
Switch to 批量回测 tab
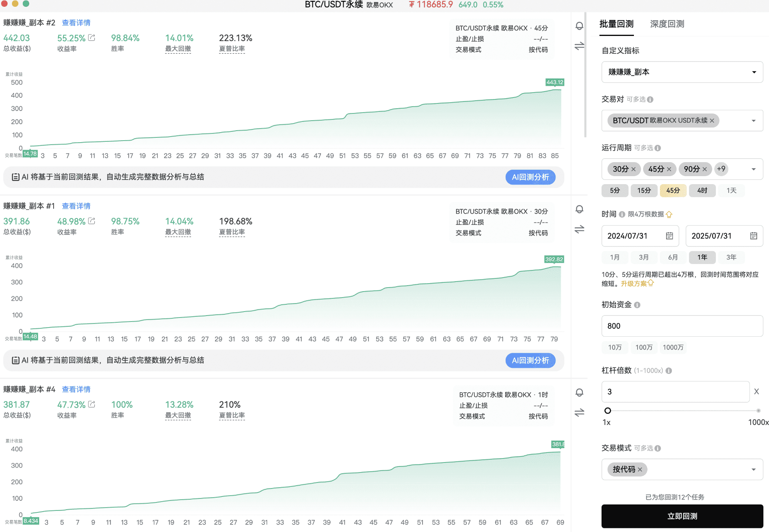616,24
